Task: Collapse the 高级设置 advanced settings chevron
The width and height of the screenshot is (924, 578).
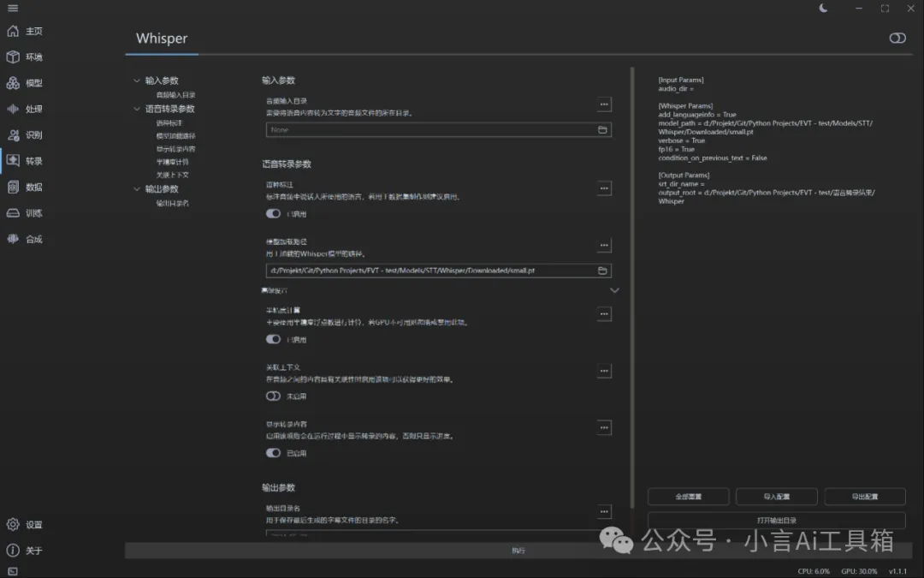Action: pos(614,290)
